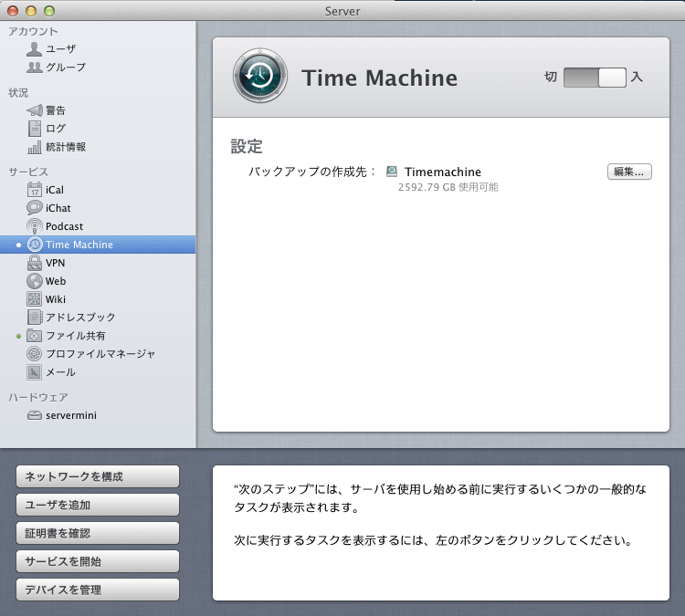The height and width of the screenshot is (616, 685).
Task: Select the アドレスブック service icon
Action: pyautogui.click(x=35, y=318)
